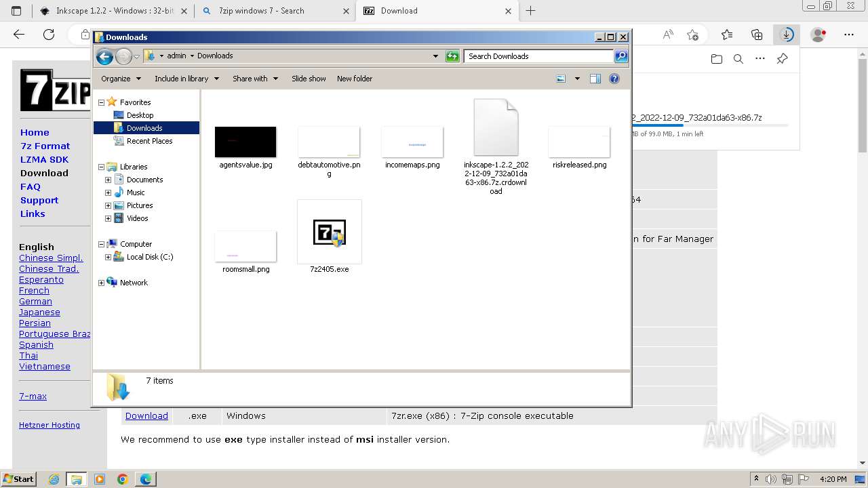Toggle the preview pane icon
The image size is (868, 488).
595,79
